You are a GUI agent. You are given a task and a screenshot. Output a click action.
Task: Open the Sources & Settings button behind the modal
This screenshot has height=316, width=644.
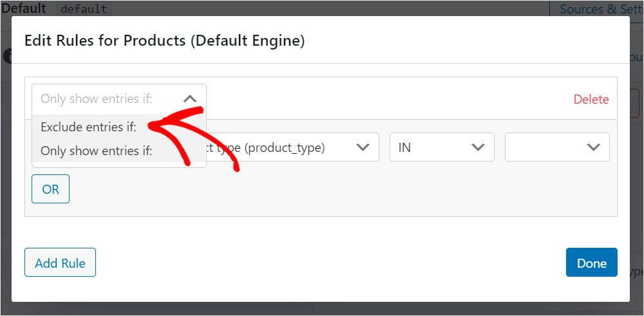pos(596,9)
